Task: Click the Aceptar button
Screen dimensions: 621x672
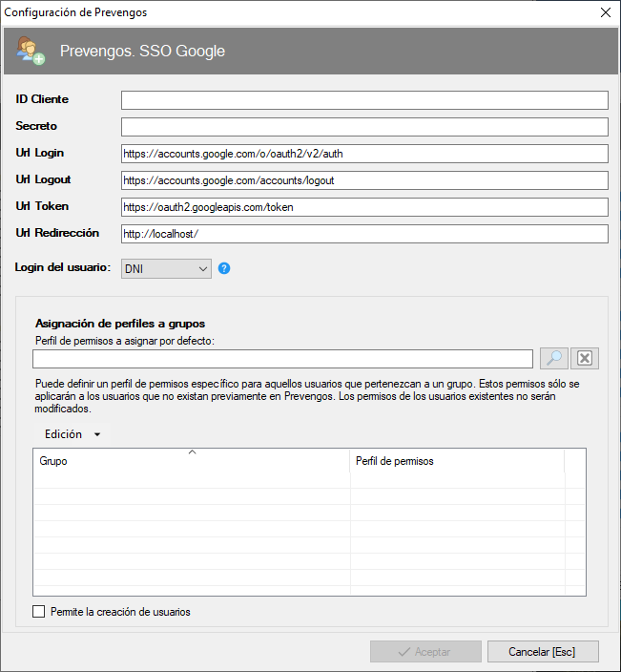Action: pos(424,652)
